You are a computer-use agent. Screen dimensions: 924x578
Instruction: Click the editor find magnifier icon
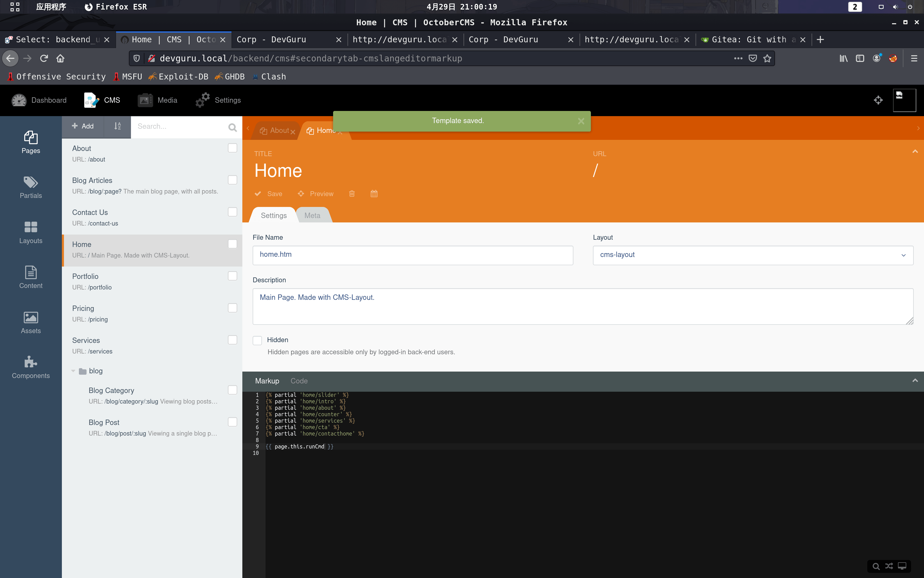point(876,566)
